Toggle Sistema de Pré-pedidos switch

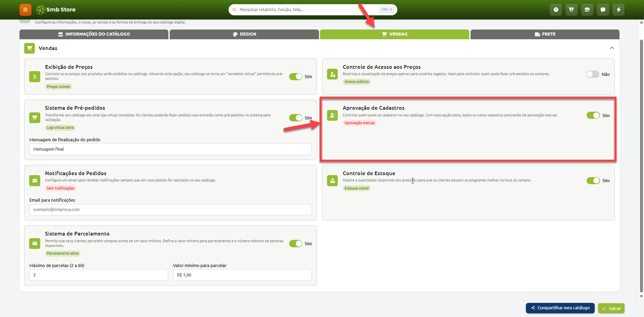click(x=296, y=118)
